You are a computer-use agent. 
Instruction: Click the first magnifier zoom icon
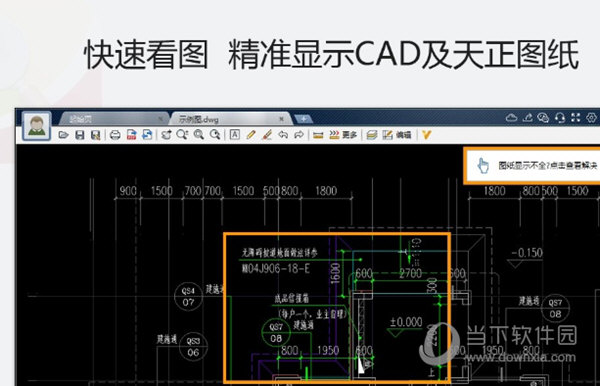tap(182, 135)
